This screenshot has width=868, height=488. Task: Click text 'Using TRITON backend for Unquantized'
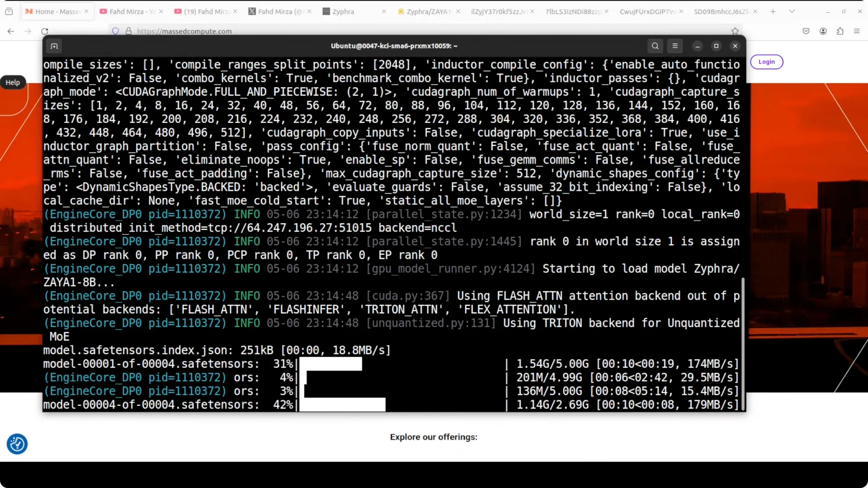click(622, 323)
